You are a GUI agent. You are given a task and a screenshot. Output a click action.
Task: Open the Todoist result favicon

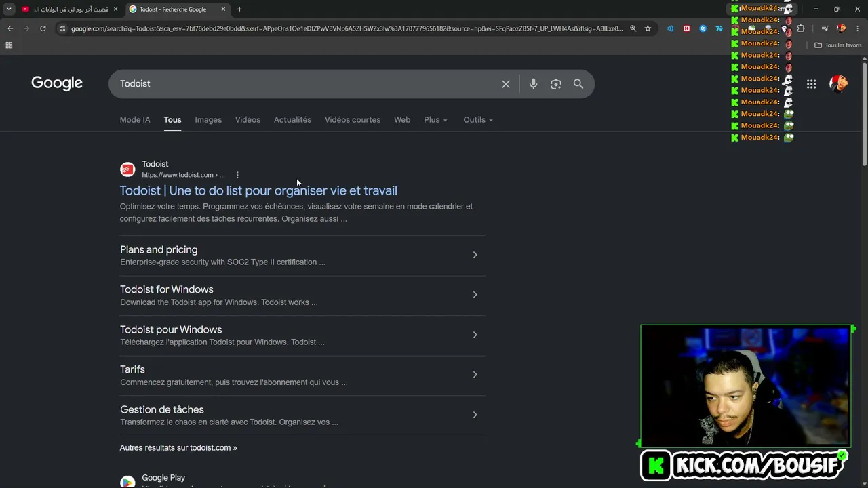point(127,169)
